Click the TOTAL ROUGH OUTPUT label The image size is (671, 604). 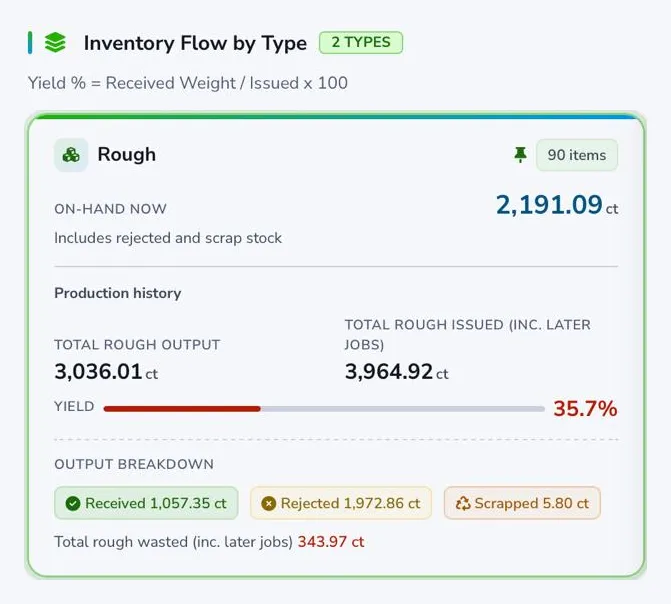137,345
